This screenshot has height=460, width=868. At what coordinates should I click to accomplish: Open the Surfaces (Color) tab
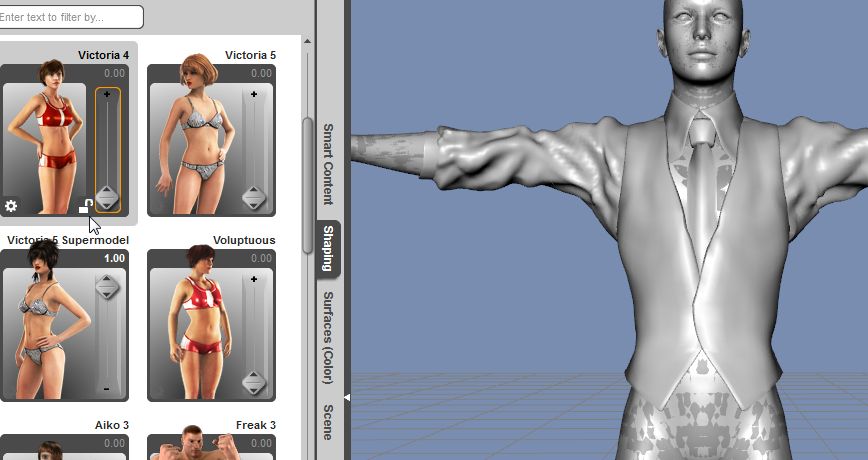tap(328, 338)
